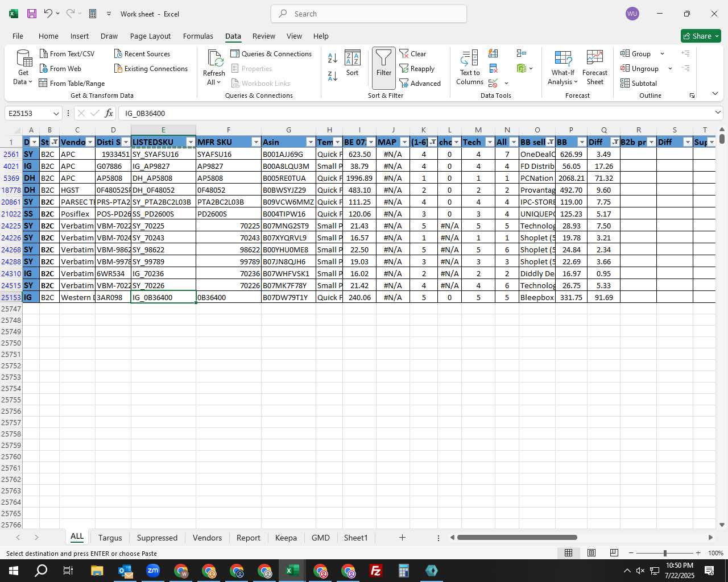This screenshot has width=728, height=582.
Task: Open the MFR SKU column filter dropdown
Action: [x=256, y=142]
